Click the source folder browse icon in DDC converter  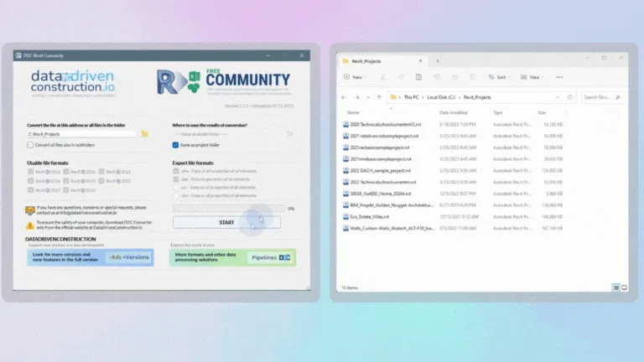click(x=144, y=134)
